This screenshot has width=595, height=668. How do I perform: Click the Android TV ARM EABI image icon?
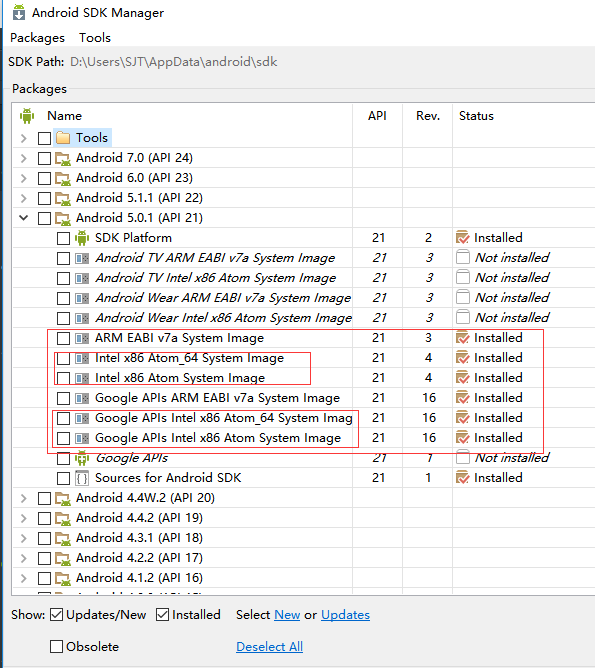coord(82,258)
